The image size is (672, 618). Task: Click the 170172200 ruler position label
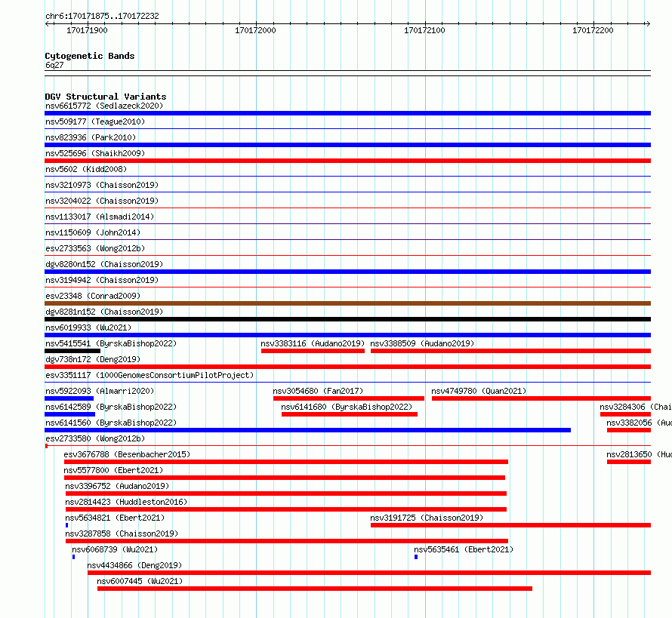tap(593, 30)
